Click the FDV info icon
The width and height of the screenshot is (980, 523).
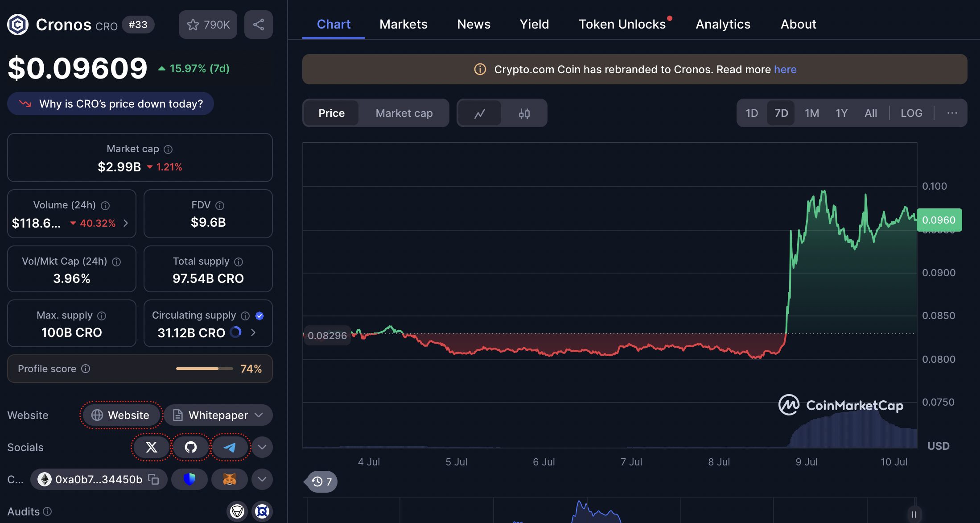click(x=220, y=206)
